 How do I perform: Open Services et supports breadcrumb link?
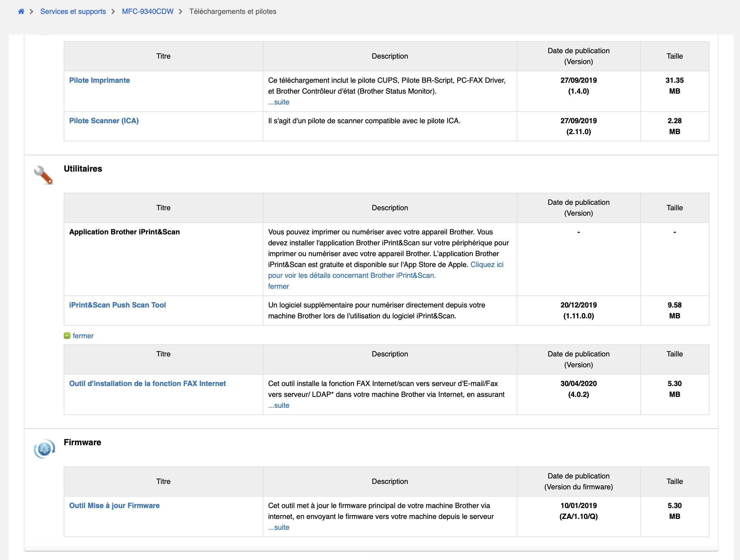73,11
